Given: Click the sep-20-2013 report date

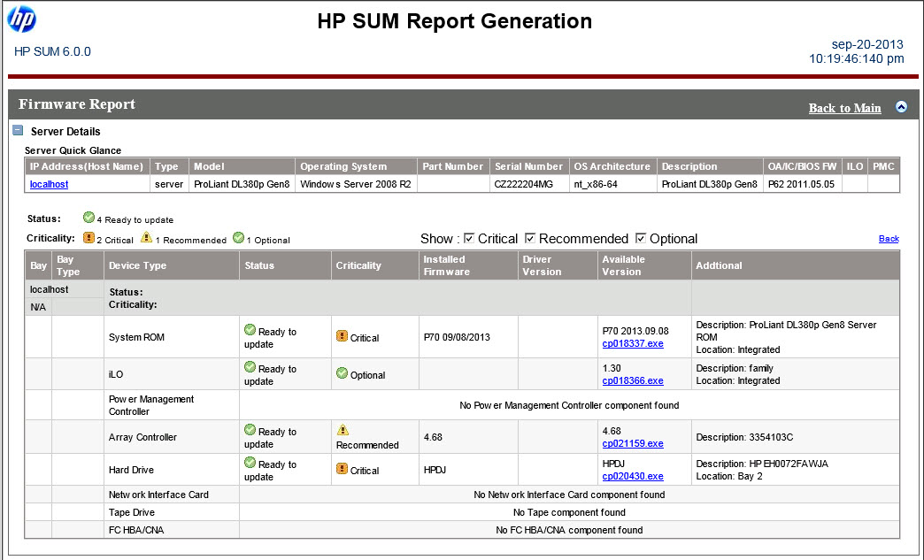Looking at the screenshot, I should tap(867, 44).
